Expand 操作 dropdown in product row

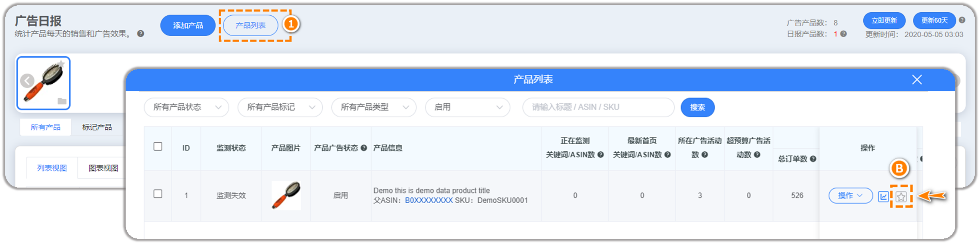tap(851, 195)
